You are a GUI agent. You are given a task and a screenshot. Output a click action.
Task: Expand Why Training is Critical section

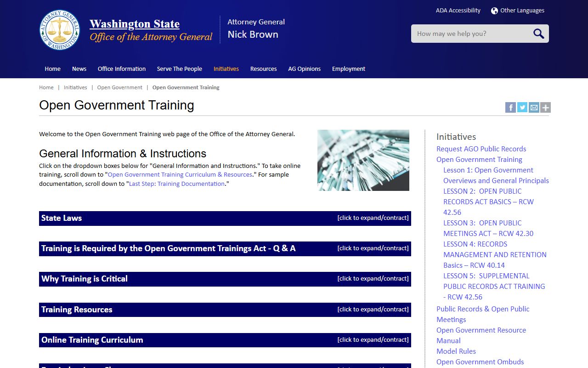click(225, 279)
